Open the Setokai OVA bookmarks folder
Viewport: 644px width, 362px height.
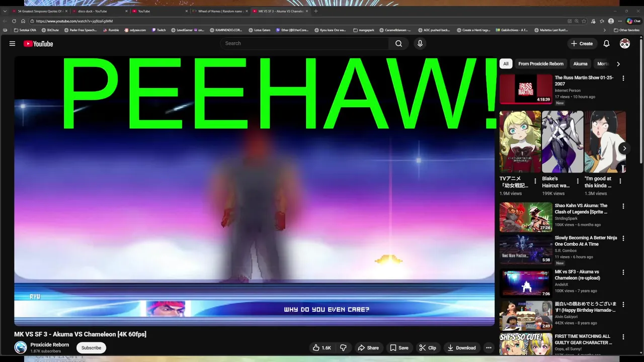click(x=25, y=30)
